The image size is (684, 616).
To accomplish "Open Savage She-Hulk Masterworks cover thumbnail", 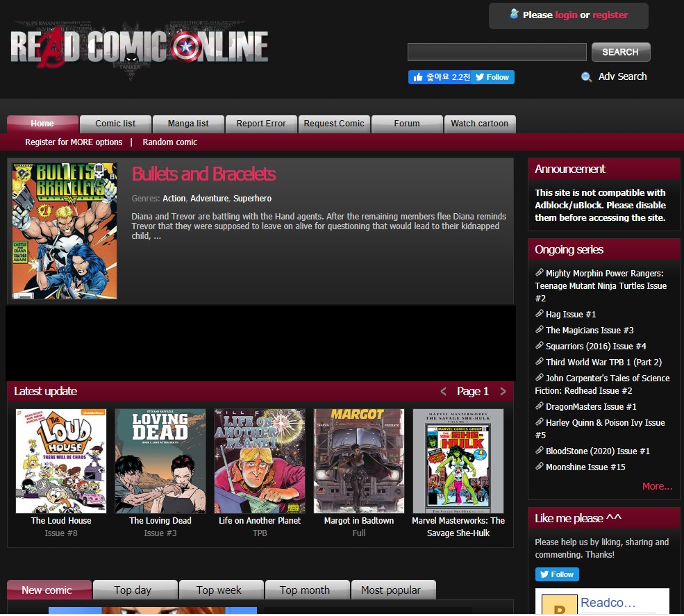I will pyautogui.click(x=458, y=461).
